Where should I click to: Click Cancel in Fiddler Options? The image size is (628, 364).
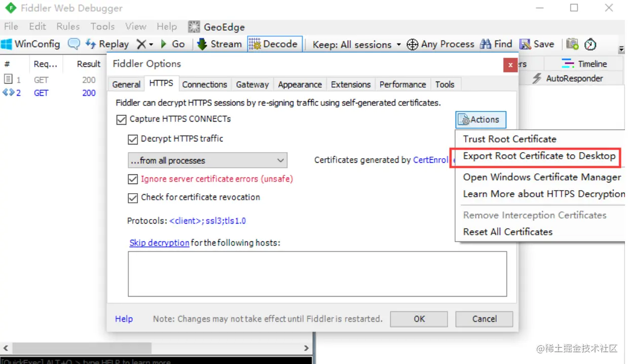tap(485, 319)
